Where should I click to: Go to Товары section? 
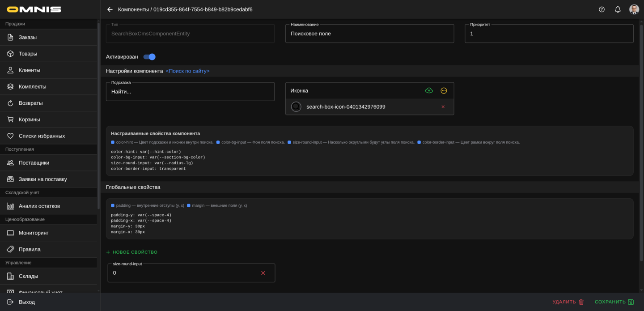tap(28, 54)
